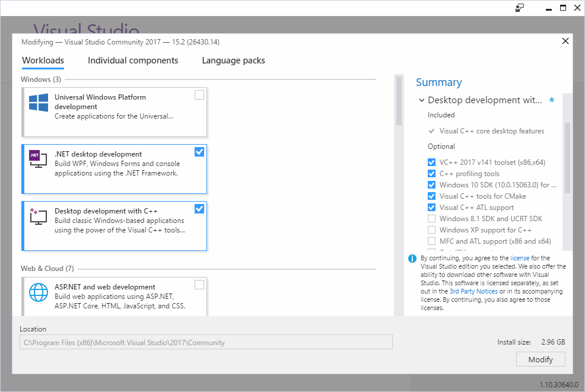Click the Summary heading
The image size is (585, 392).
click(x=439, y=82)
